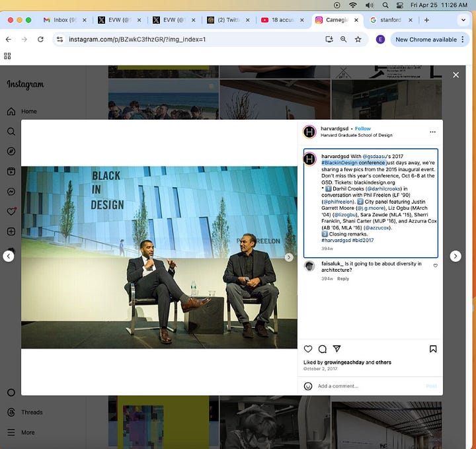Open Threads in the sidebar
The height and width of the screenshot is (449, 476).
[24, 412]
